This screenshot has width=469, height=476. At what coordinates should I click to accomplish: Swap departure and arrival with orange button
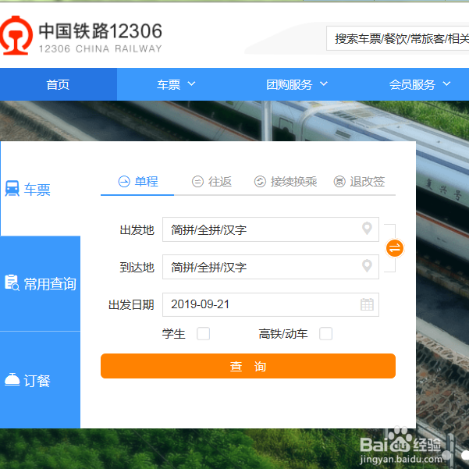(x=395, y=248)
